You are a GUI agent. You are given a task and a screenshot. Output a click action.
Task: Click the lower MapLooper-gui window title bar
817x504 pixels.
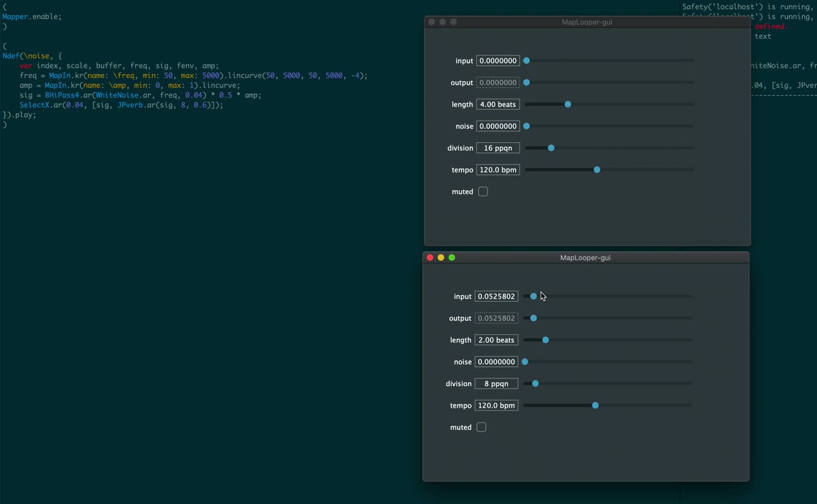(586, 258)
